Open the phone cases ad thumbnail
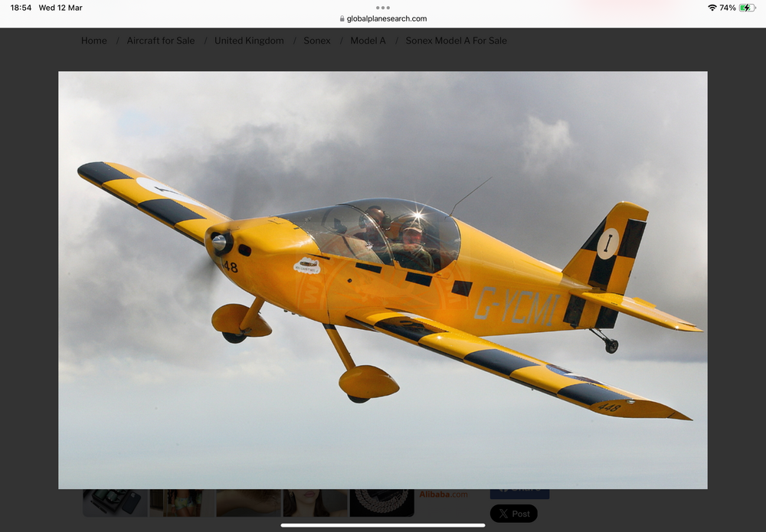This screenshot has height=532, width=766. [x=115, y=502]
